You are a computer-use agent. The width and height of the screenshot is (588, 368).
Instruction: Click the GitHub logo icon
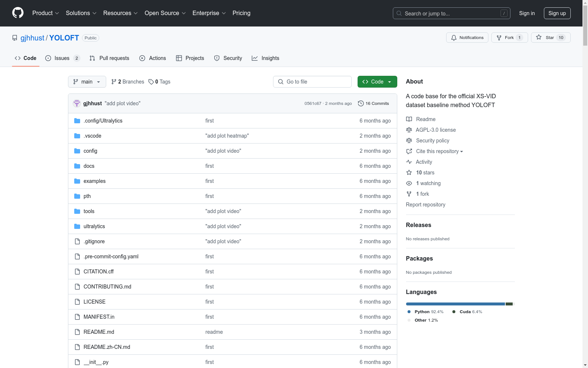[x=18, y=13]
